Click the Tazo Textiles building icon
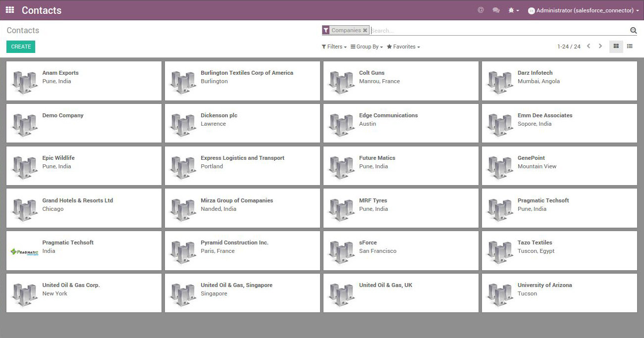The width and height of the screenshot is (644, 338). [x=500, y=252]
